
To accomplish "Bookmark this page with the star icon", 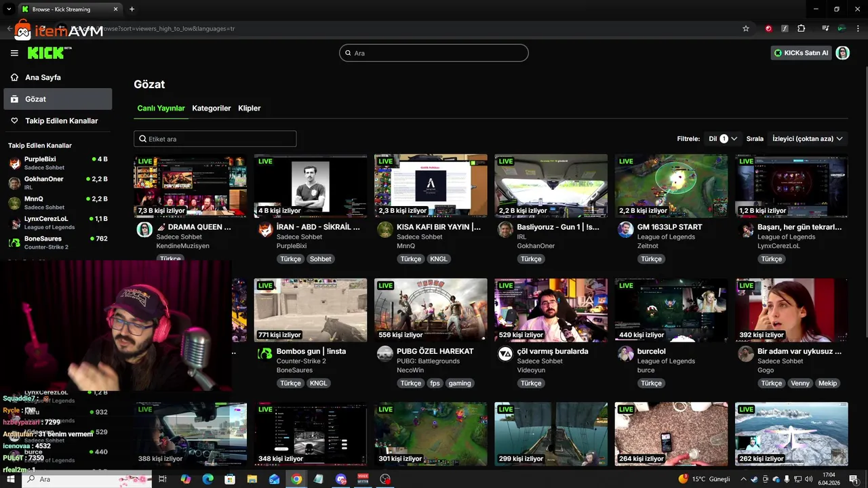I will (x=746, y=28).
